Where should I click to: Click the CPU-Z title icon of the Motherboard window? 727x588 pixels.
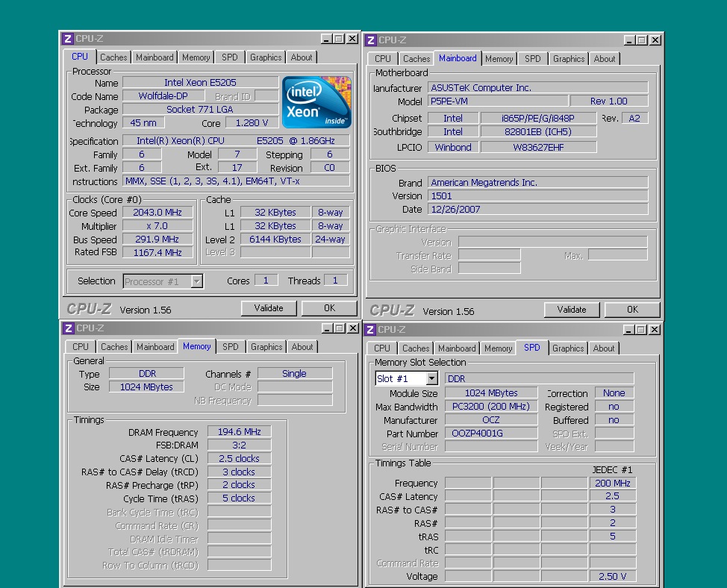tap(371, 40)
